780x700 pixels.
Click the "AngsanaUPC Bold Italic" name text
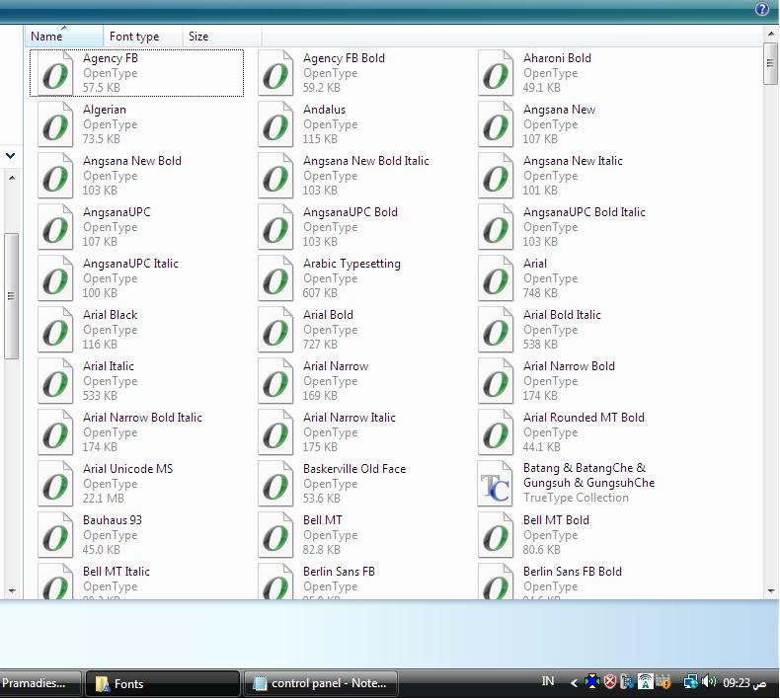click(x=584, y=212)
